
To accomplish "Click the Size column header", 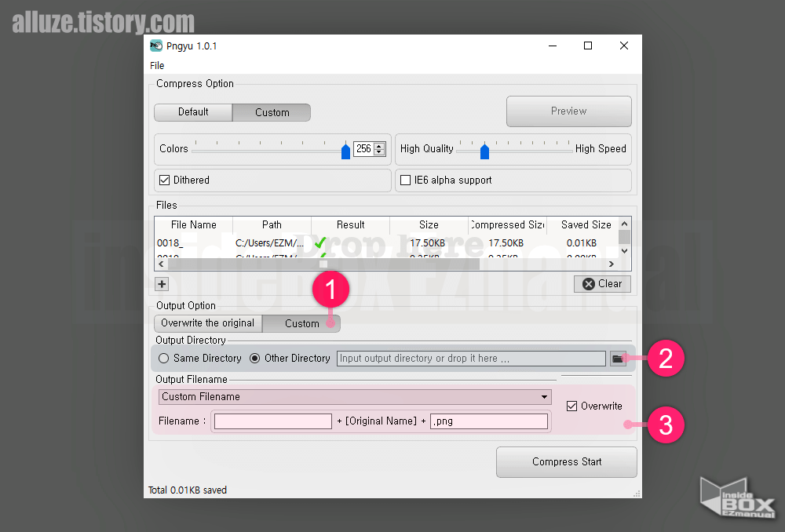I will (x=429, y=224).
